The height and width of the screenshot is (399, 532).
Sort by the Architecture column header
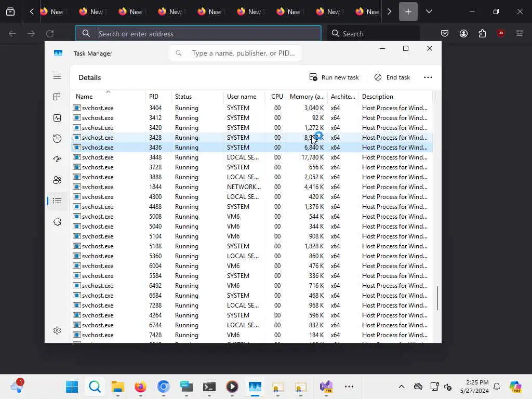point(343,96)
